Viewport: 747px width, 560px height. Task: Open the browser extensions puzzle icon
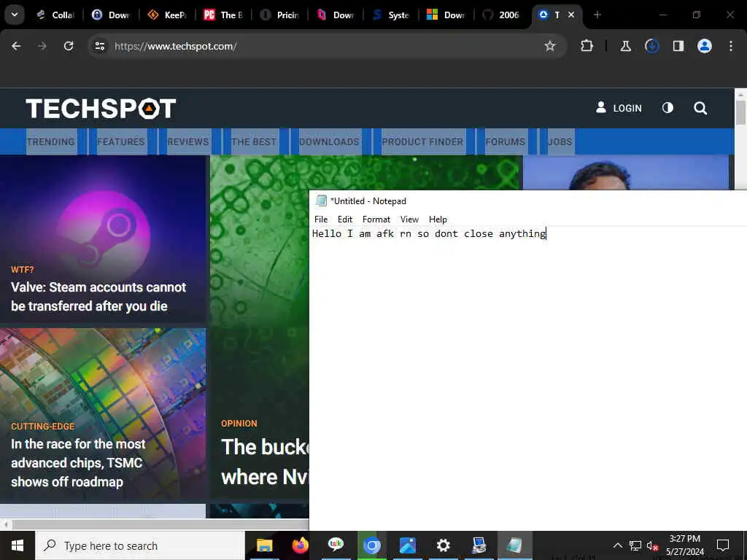(x=587, y=46)
